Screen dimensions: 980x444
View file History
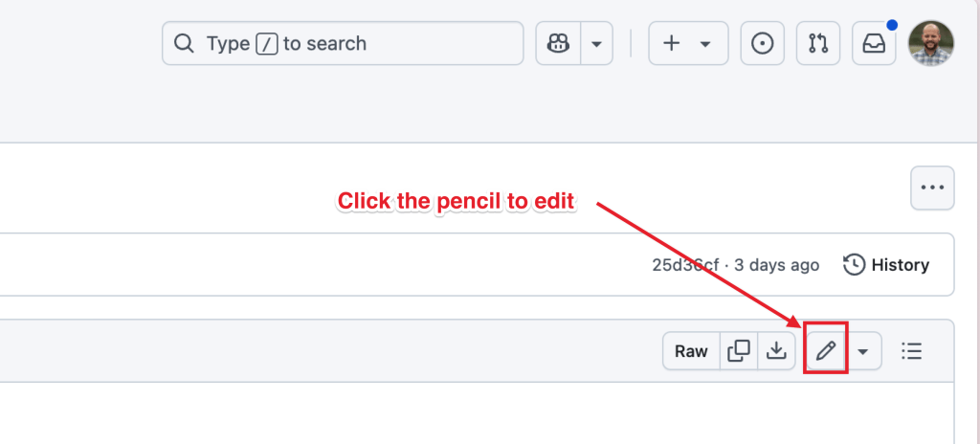886,265
